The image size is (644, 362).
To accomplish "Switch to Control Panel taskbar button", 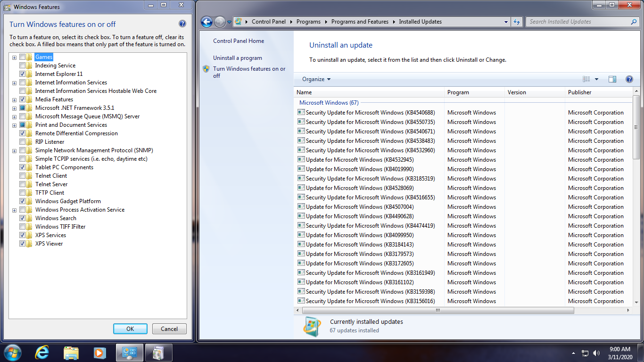I will 129,353.
